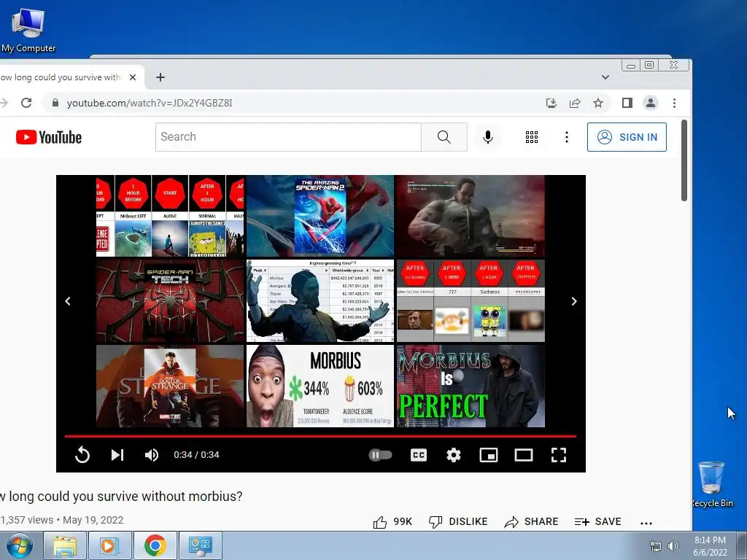Install app icon in address bar
Screen dimensions: 747x560
tap(551, 103)
